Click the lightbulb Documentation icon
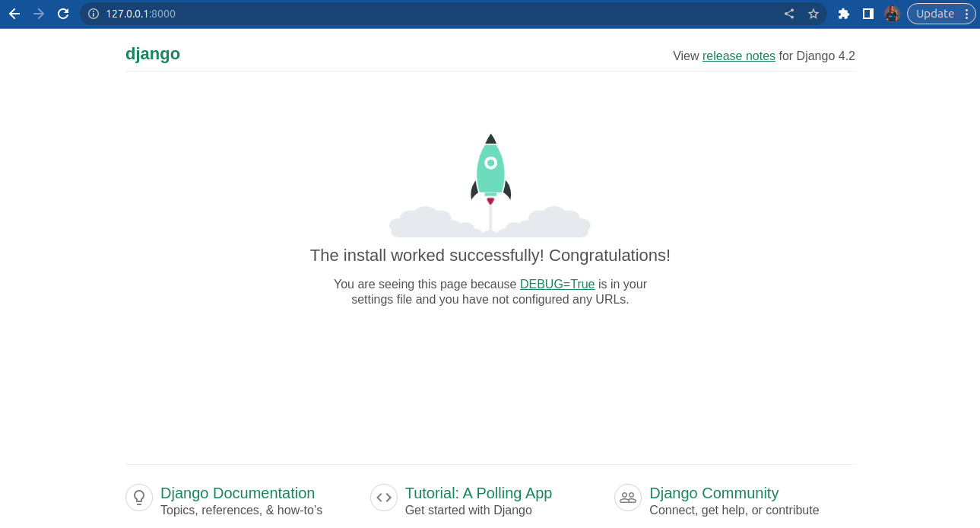 [139, 498]
